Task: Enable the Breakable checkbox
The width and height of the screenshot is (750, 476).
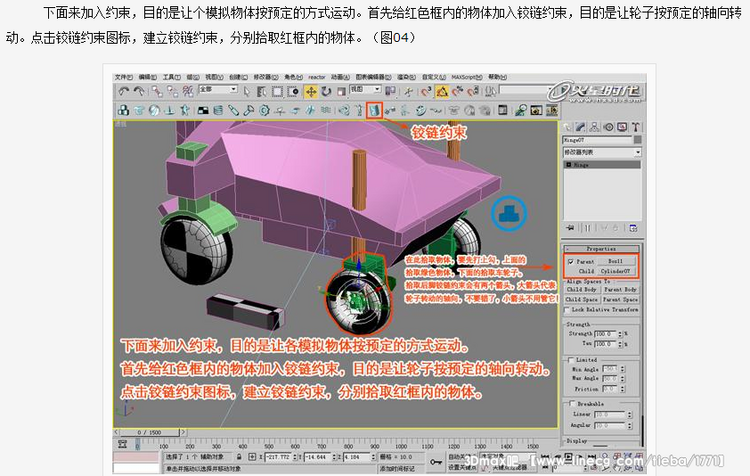Action: pyautogui.click(x=572, y=404)
